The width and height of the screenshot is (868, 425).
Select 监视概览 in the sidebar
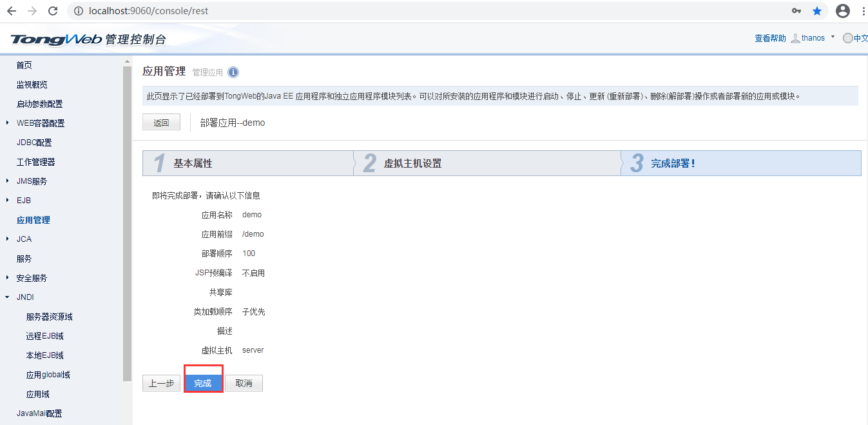click(32, 84)
